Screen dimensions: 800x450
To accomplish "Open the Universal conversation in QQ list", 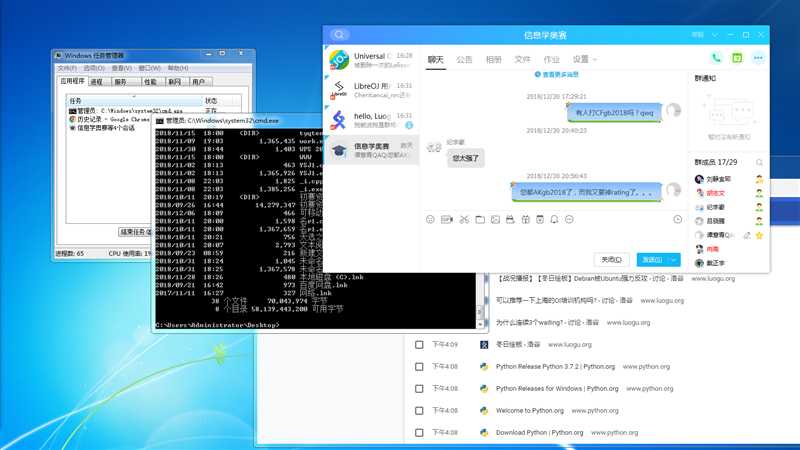I will pos(371,60).
